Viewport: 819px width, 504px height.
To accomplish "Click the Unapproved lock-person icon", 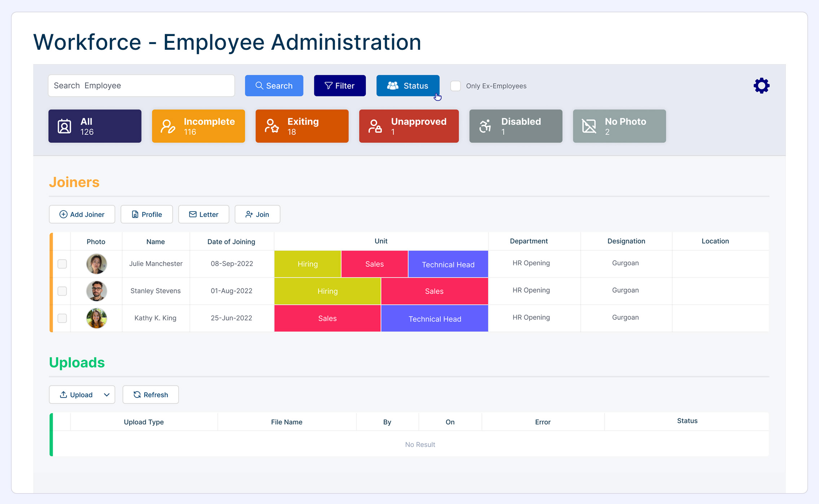I will (375, 127).
